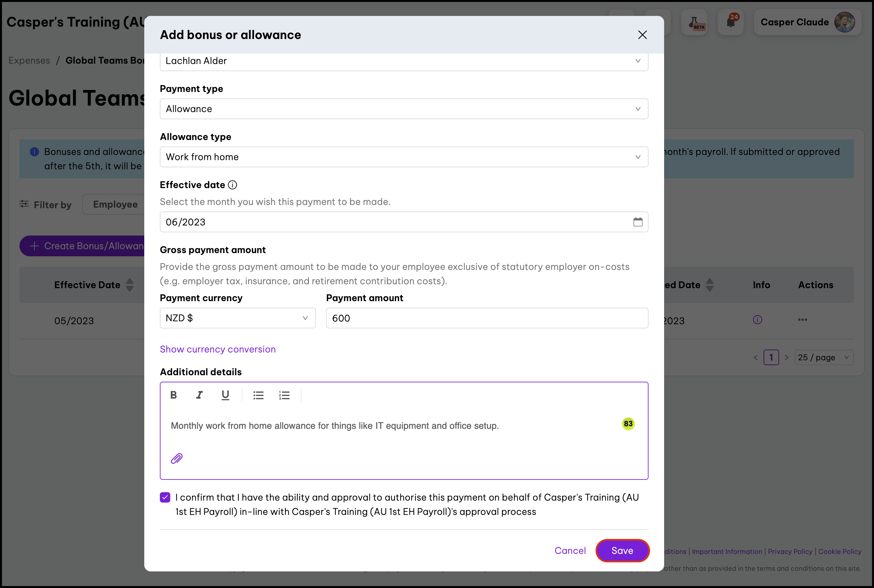Click the 83 character count badge

click(628, 424)
